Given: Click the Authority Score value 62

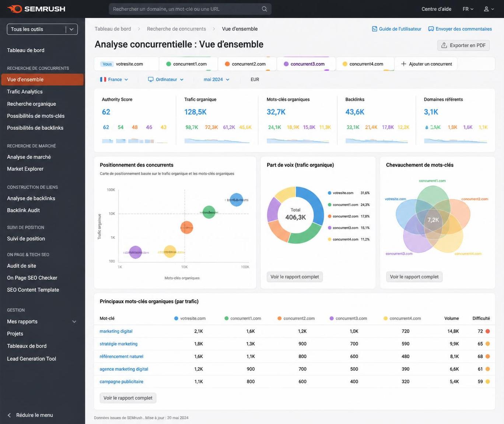Looking at the screenshot, I should coord(106,112).
